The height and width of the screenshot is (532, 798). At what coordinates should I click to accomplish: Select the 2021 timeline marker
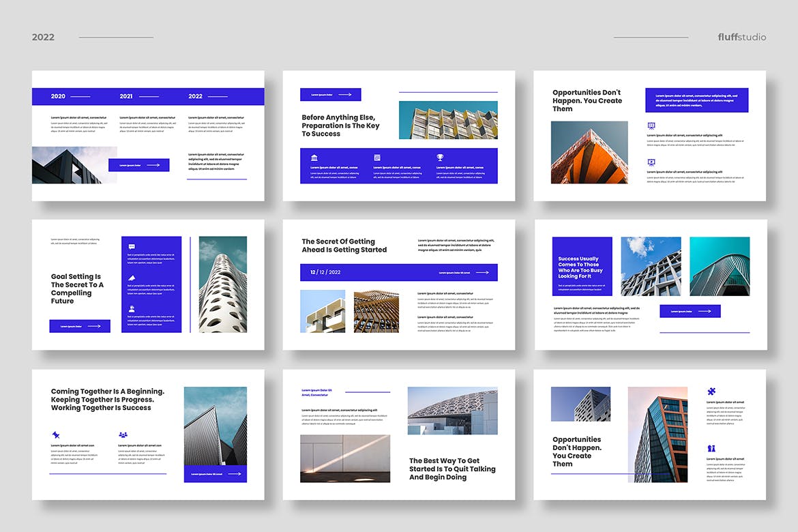click(126, 96)
